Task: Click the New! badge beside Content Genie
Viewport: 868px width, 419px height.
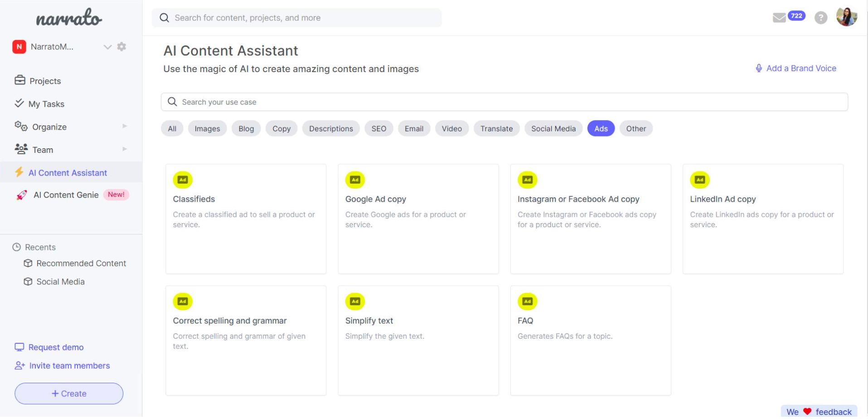Action: pyautogui.click(x=116, y=195)
